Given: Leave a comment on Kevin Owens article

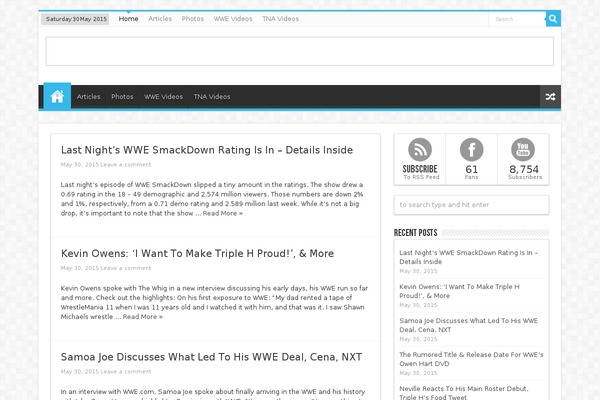Looking at the screenshot, I should tap(126, 268).
